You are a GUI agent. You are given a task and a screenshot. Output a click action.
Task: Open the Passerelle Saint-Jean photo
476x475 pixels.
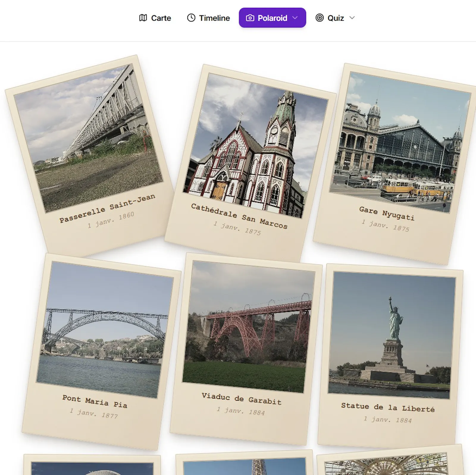coord(89,138)
